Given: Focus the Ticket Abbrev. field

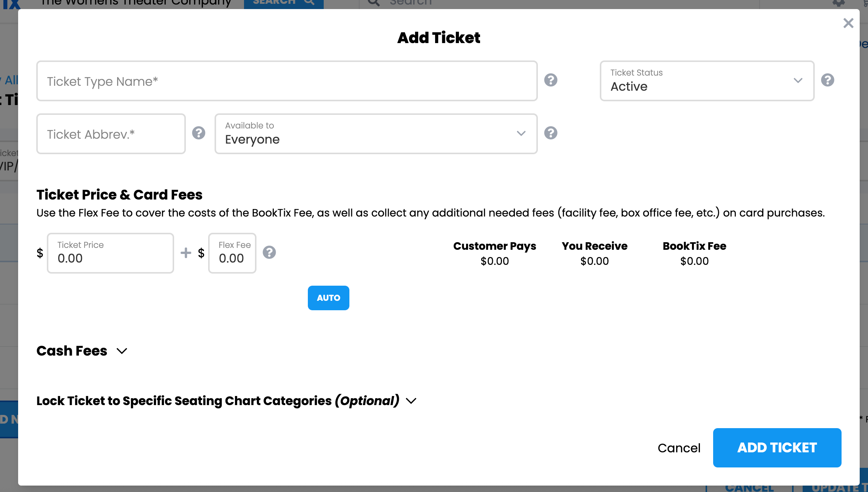Looking at the screenshot, I should pos(111,134).
